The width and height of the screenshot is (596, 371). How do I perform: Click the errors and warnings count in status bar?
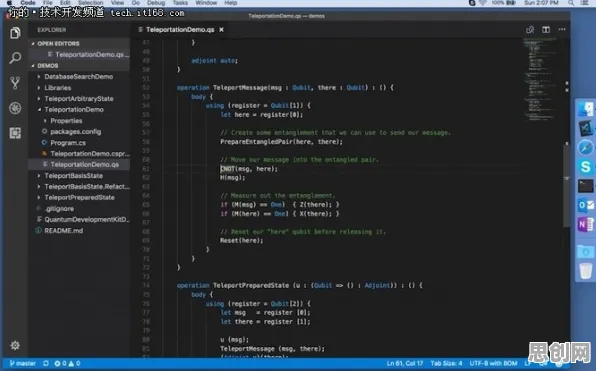[67, 363]
